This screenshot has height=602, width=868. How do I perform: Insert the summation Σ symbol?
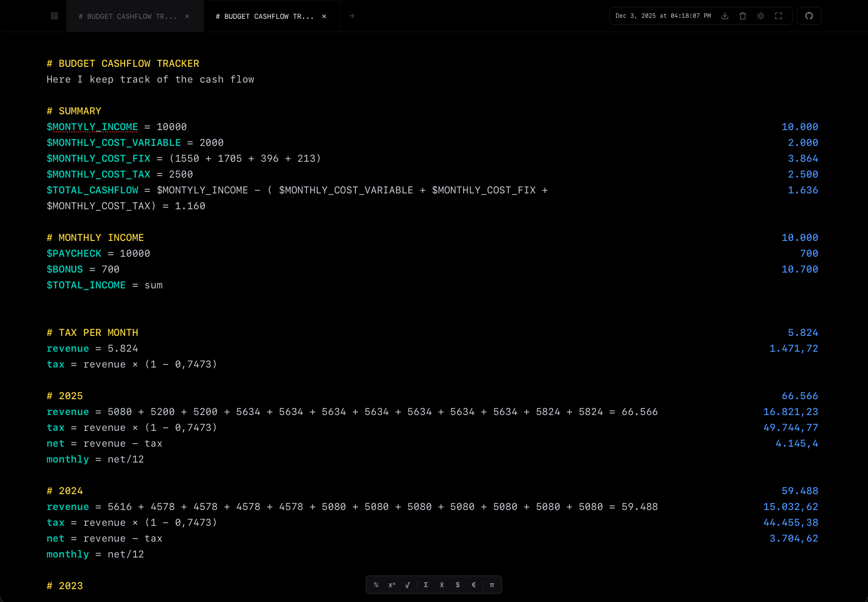pos(426,585)
